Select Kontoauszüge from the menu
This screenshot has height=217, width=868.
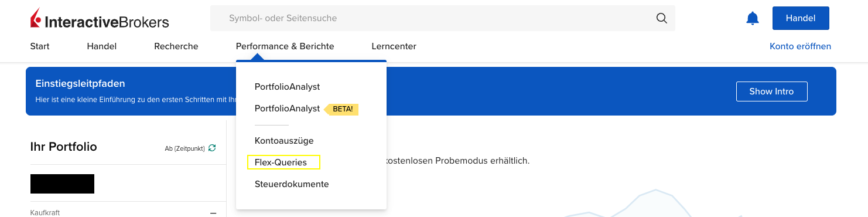coord(284,141)
